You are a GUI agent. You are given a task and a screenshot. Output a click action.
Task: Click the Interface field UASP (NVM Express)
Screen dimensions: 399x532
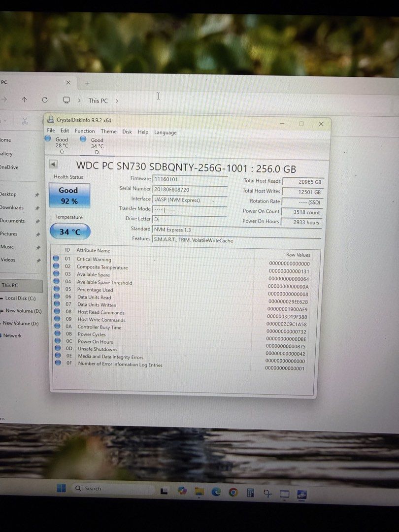(190, 200)
